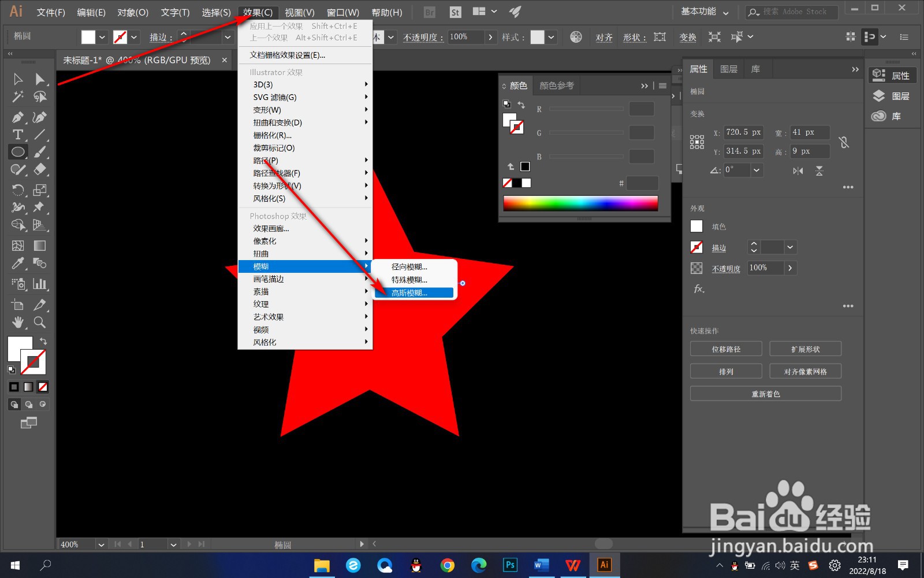This screenshot has width=924, height=578.
Task: Select the Direct Selection tool
Action: coord(40,79)
